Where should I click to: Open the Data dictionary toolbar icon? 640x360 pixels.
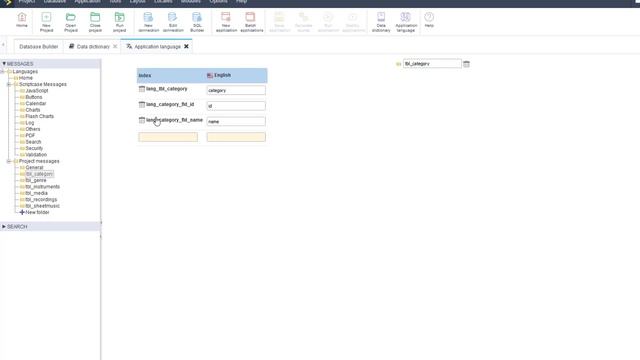coord(381,22)
